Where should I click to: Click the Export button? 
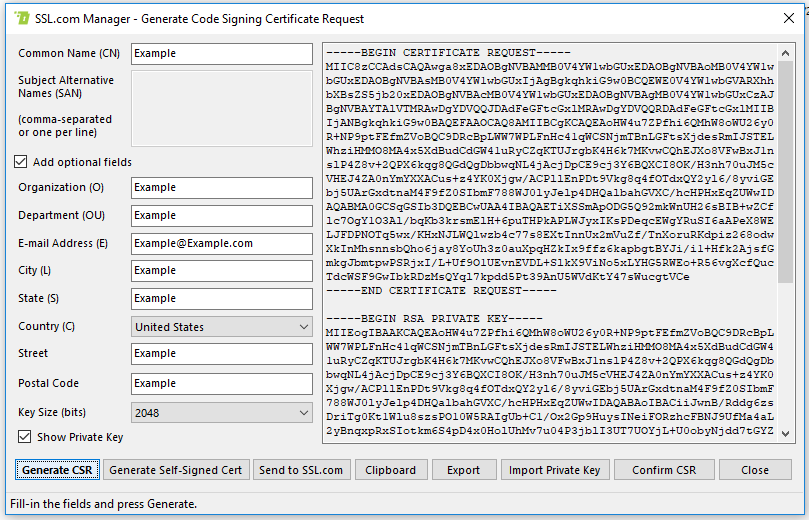[463, 470]
